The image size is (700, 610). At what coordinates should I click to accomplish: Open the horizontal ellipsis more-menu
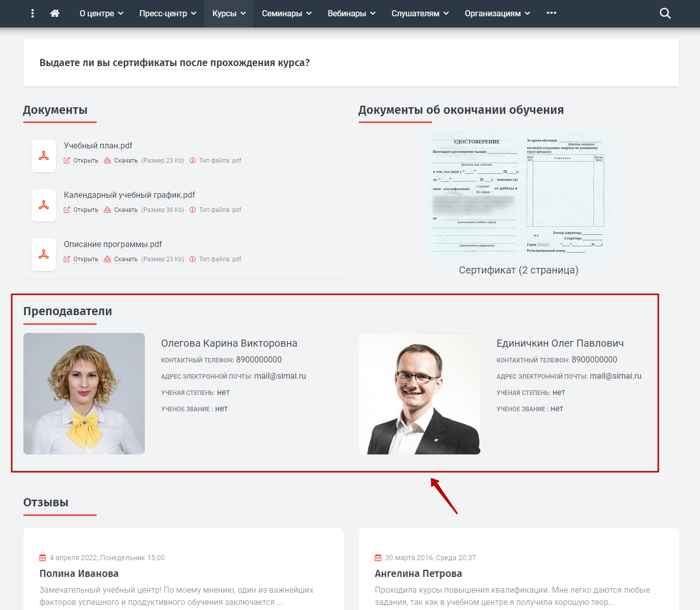pos(552,13)
